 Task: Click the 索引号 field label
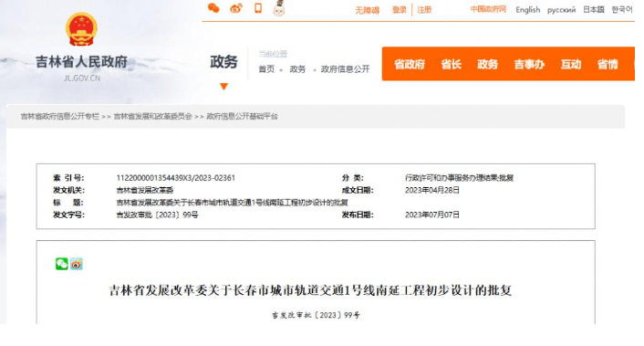click(x=68, y=178)
